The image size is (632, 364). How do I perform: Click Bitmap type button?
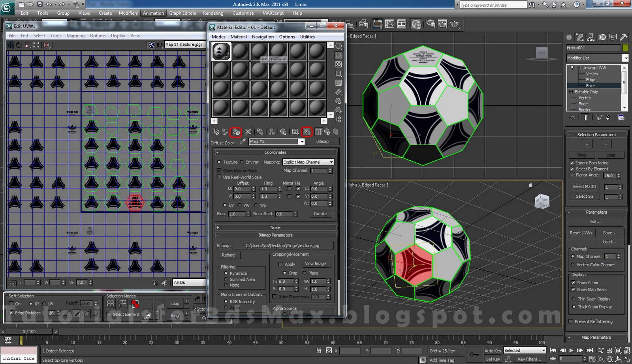322,141
